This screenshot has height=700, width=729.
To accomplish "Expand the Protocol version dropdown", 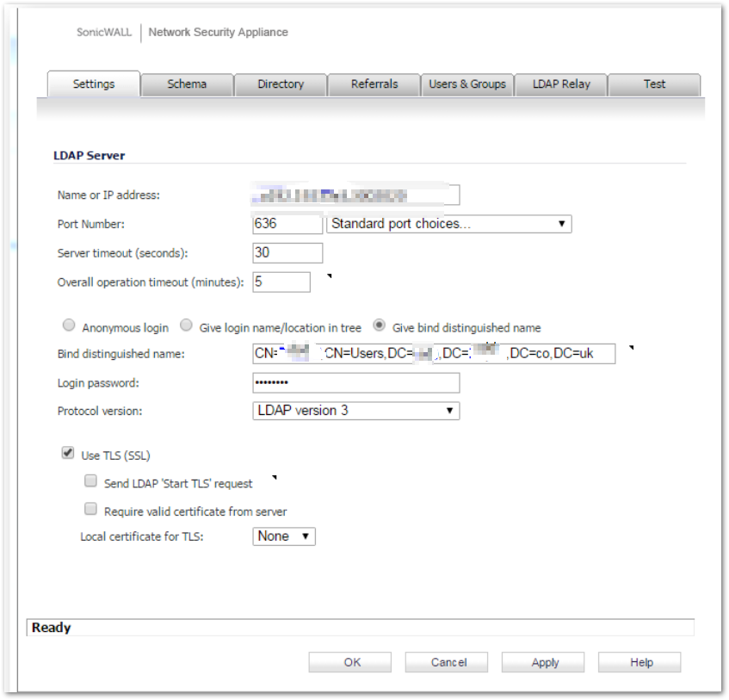I will coord(355,411).
